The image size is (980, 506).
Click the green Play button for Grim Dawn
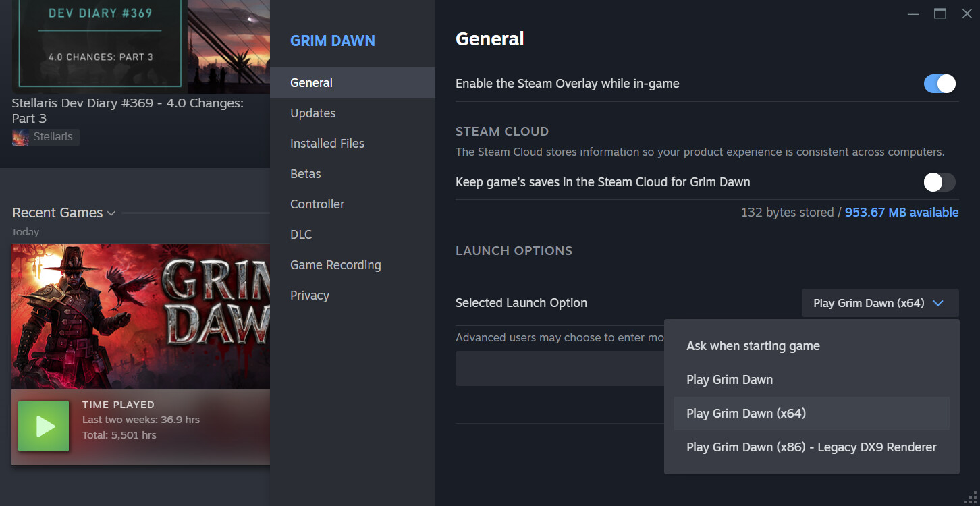pyautogui.click(x=43, y=426)
